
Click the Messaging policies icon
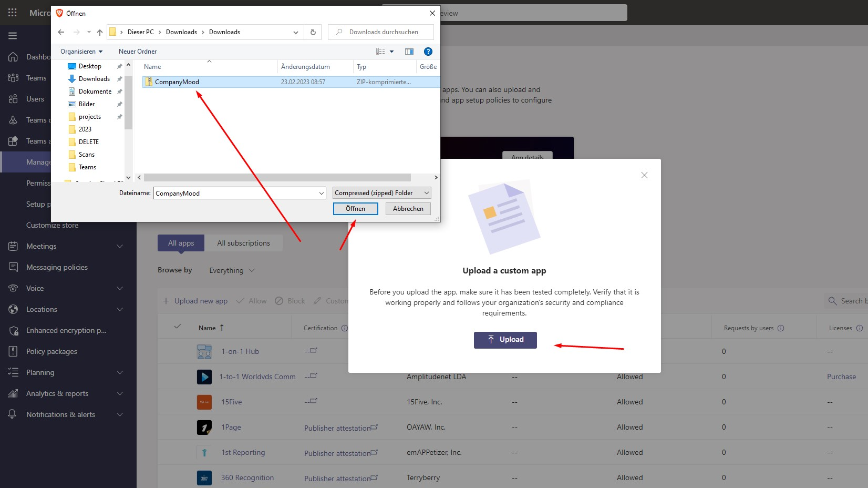point(13,267)
